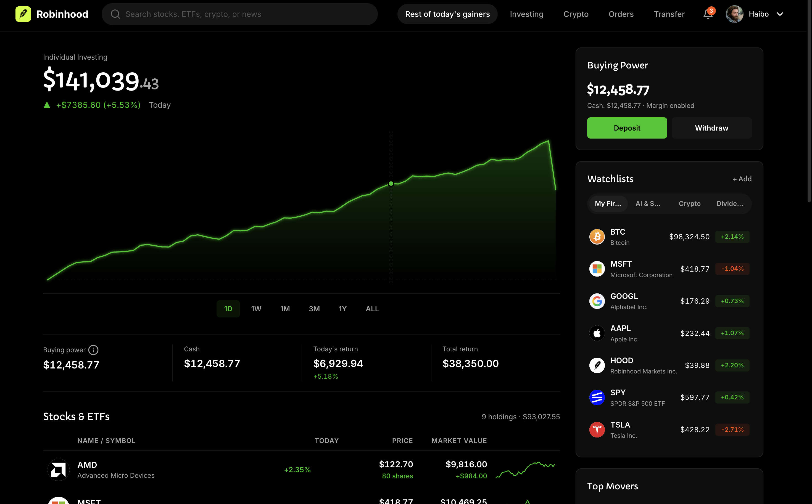
Task: Select the 1Y chart range
Action: tap(342, 309)
